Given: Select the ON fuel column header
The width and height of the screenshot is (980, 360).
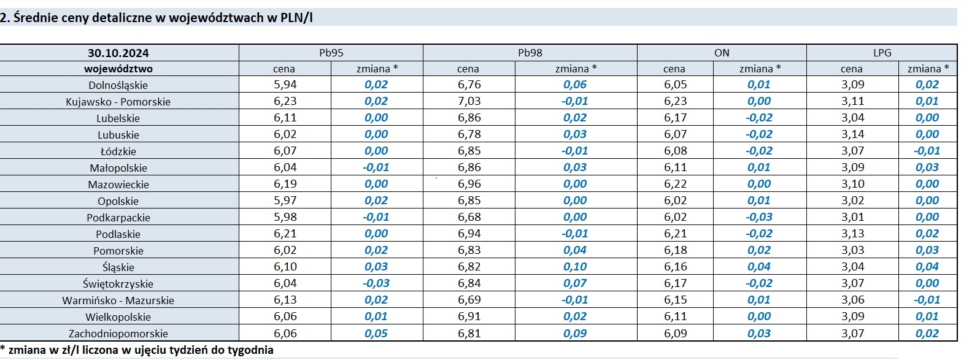Looking at the screenshot, I should pyautogui.click(x=722, y=53).
